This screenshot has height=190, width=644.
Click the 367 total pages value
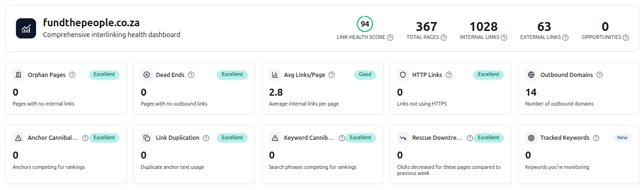point(426,27)
